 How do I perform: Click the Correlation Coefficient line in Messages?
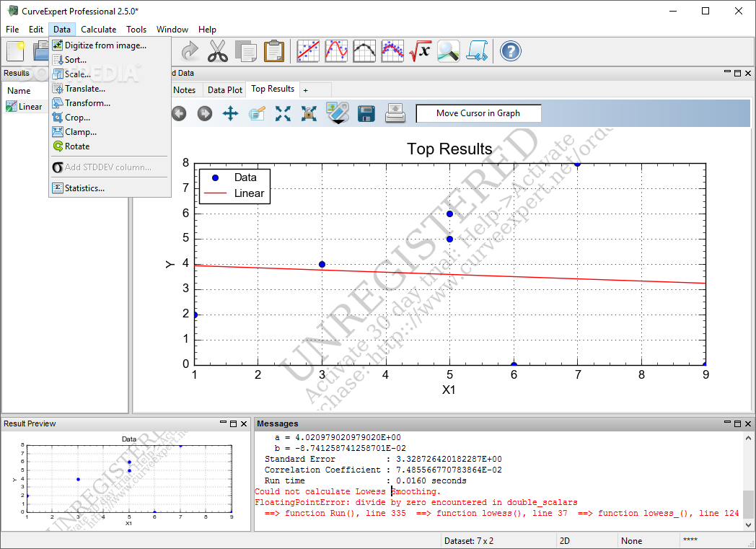(x=383, y=470)
